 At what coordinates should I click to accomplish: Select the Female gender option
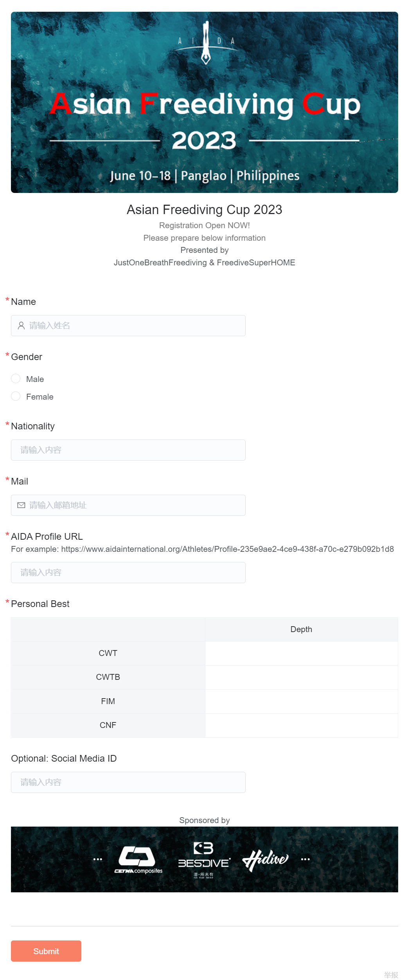[x=16, y=396]
